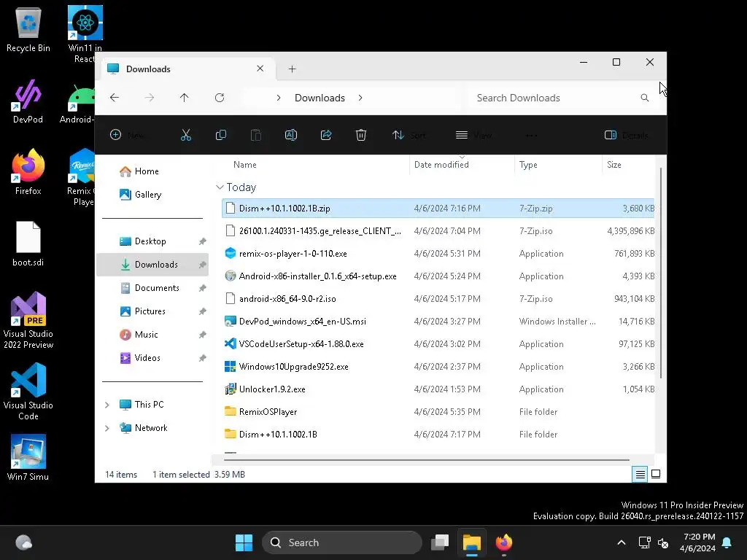
Task: Click the Rename icon in toolbar
Action: coord(290,135)
